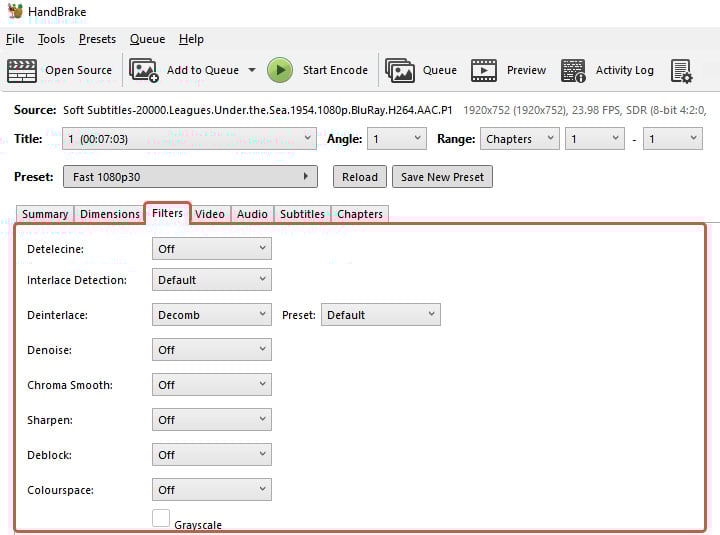Click the Queue stacked pictures icon
720x535 pixels.
[400, 70]
